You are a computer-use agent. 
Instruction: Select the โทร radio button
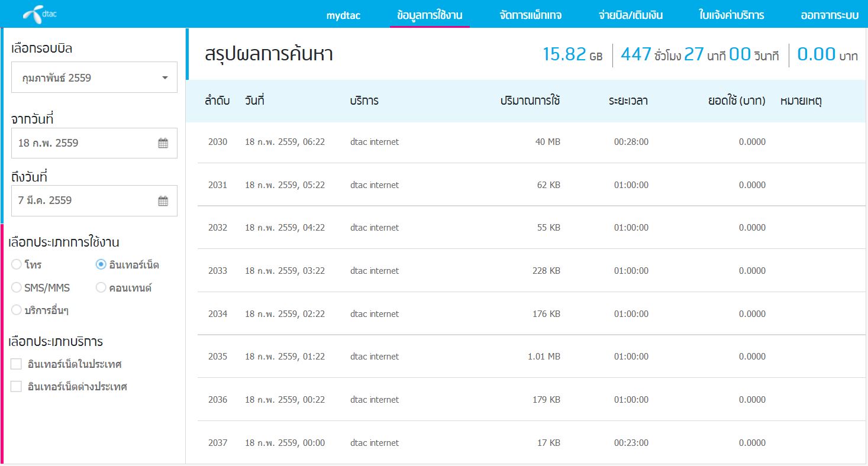[17, 264]
